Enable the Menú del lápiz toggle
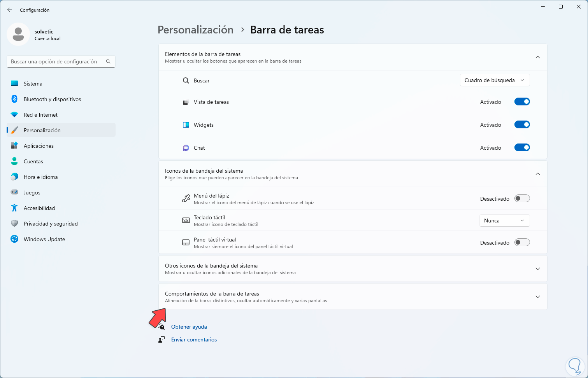 point(522,199)
